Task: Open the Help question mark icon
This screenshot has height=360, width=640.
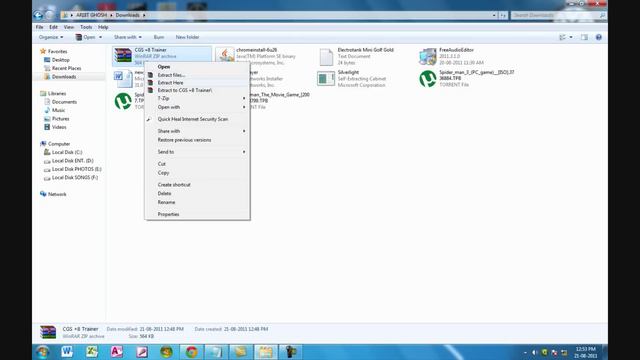Action: [x=598, y=37]
